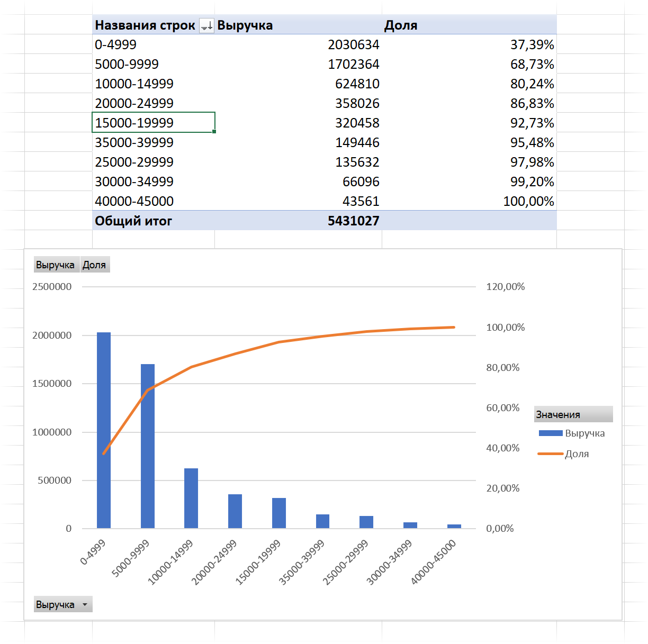Click the blue bar for 20000-24999

[235, 511]
